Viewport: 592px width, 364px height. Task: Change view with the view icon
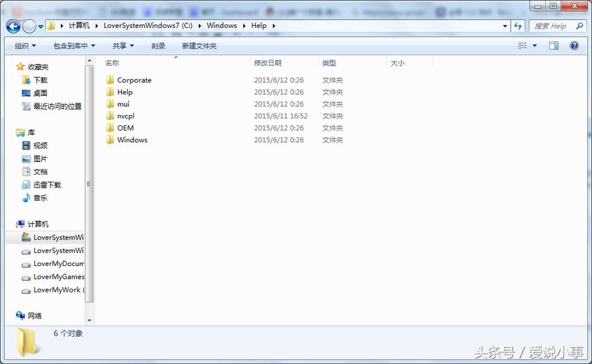pos(522,46)
